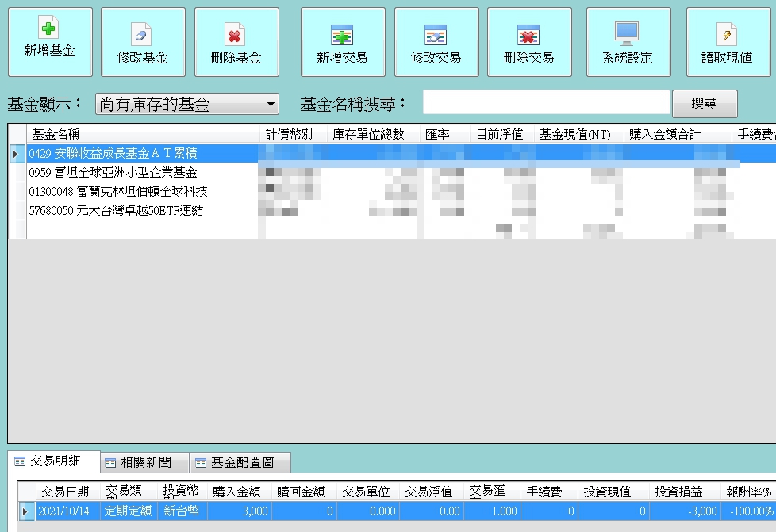Click the 3,000 purchase amount cell

click(x=239, y=511)
